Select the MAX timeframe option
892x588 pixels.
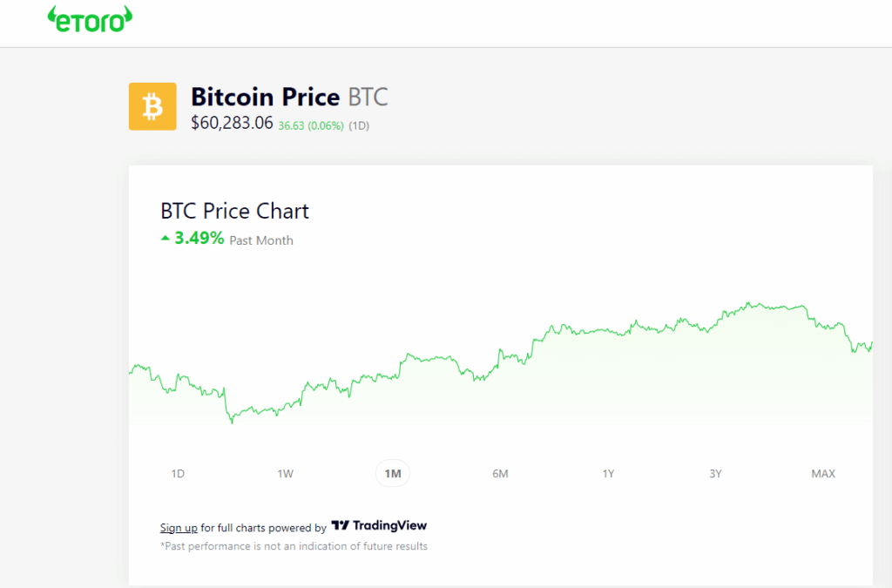coord(822,473)
